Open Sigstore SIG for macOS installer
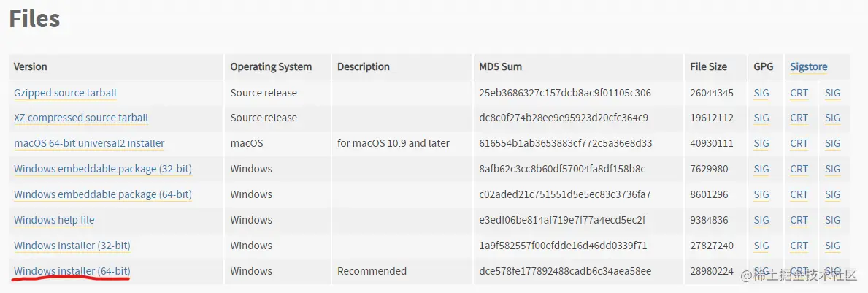The height and width of the screenshot is (293, 868). point(832,143)
